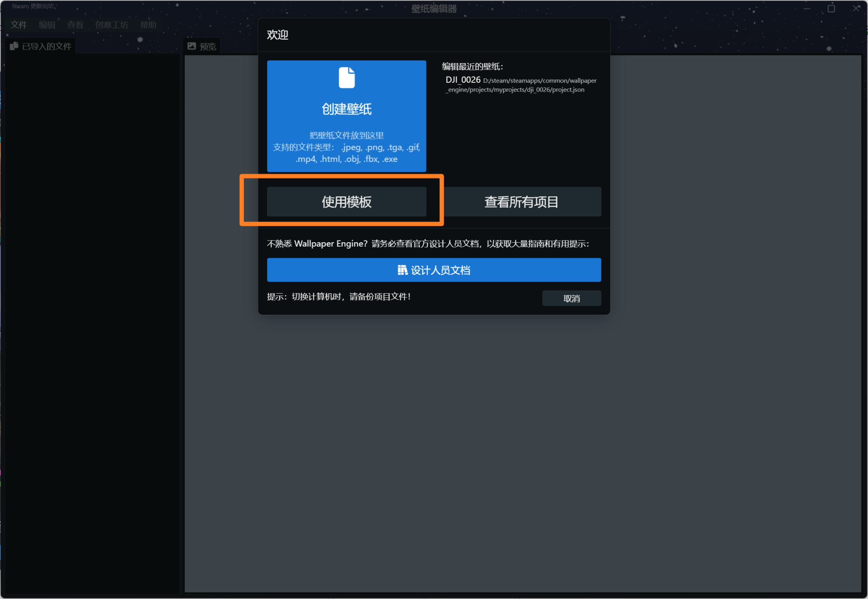Open the 查看 view menu
The height and width of the screenshot is (599, 868).
[x=75, y=25]
